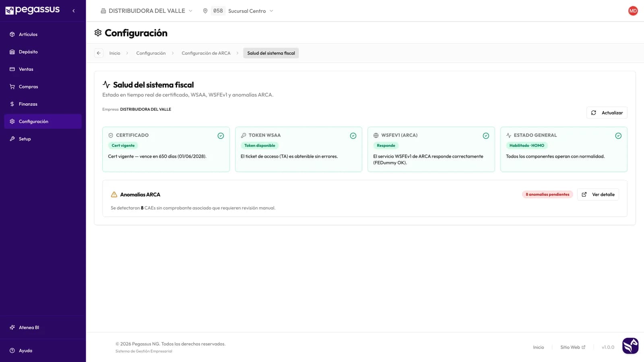Click the WSFEV1 (ARCA) card check icon

coord(486,136)
